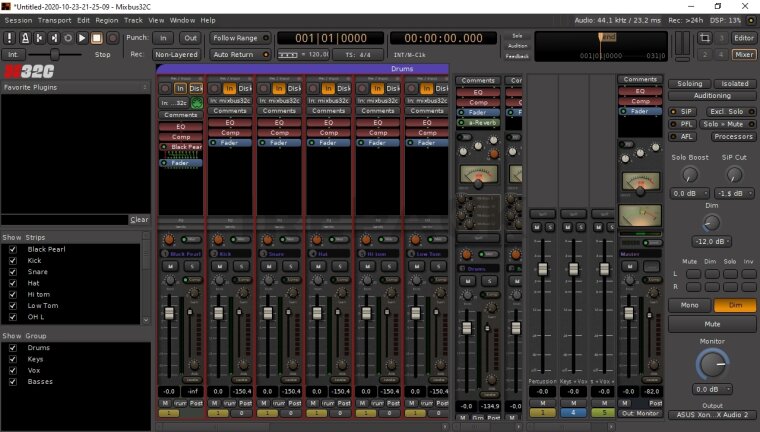The image size is (760, 432).
Task: Open the Solo Boost 0.0 dB dropdown
Action: [690, 192]
